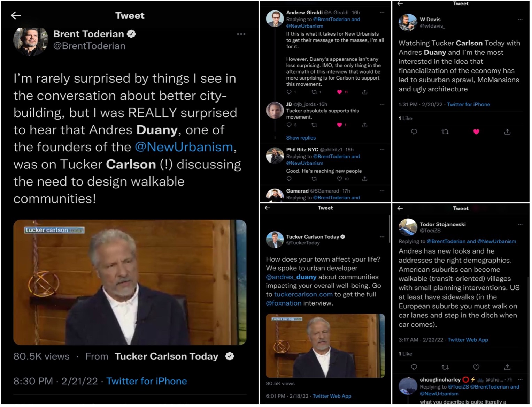This screenshot has height=407, width=532.
Task: Retweet W Davis's tweet
Action: [445, 132]
